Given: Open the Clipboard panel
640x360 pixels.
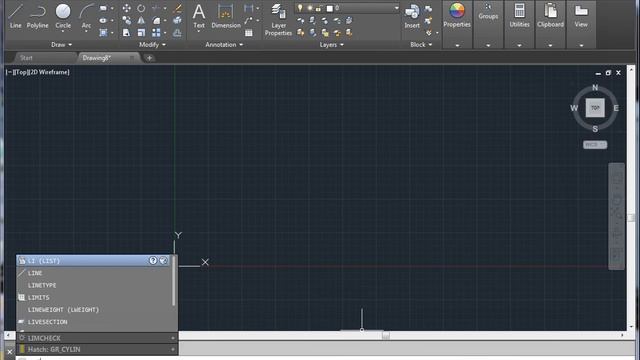Looking at the screenshot, I should [x=550, y=15].
